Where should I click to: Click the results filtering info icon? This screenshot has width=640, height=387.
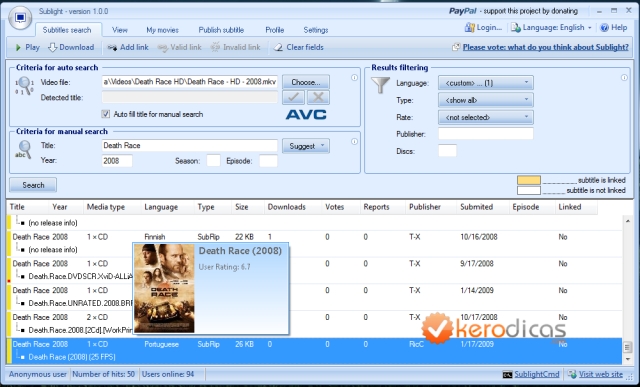(624, 78)
